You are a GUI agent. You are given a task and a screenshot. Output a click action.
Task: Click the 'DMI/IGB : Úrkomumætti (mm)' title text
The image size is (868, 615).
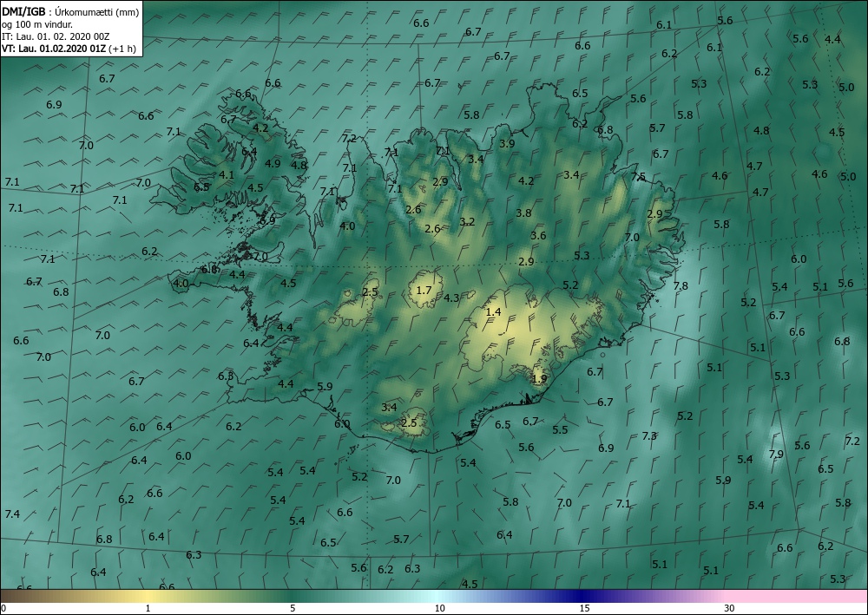coord(70,11)
